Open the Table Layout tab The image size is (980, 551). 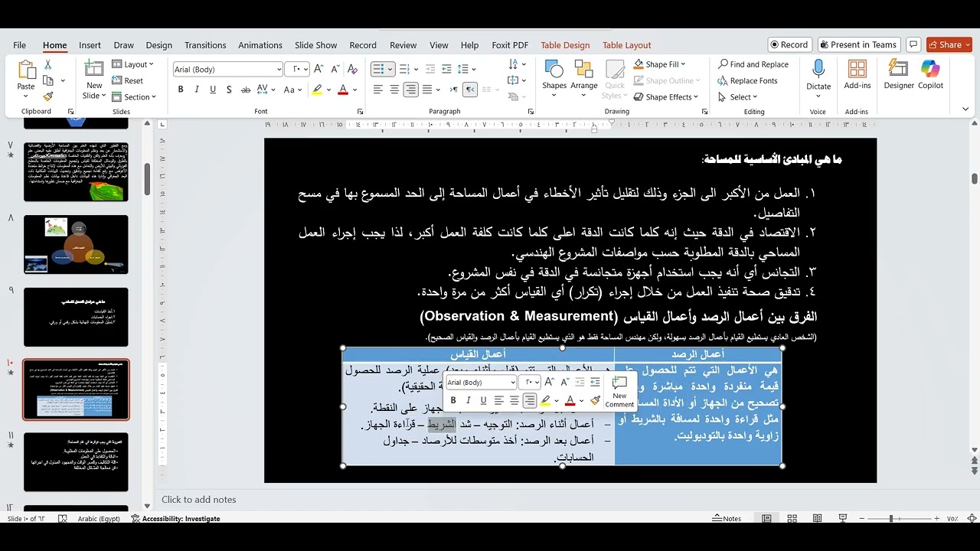point(626,45)
